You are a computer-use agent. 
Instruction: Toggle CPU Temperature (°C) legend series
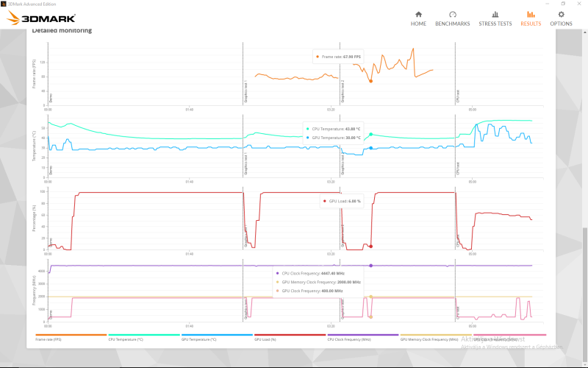pos(144,337)
